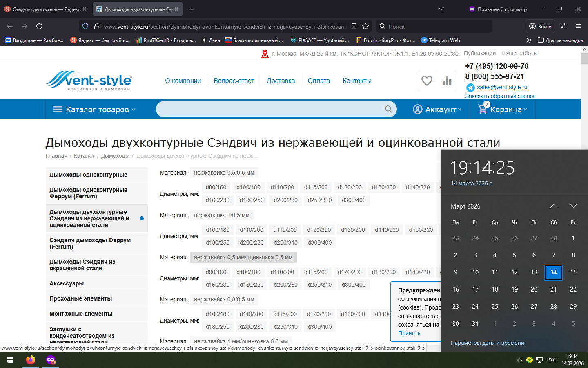Image resolution: width=588 pixels, height=368 pixels.
Task: Open the Аккаунт dropdown menu
Action: click(437, 109)
